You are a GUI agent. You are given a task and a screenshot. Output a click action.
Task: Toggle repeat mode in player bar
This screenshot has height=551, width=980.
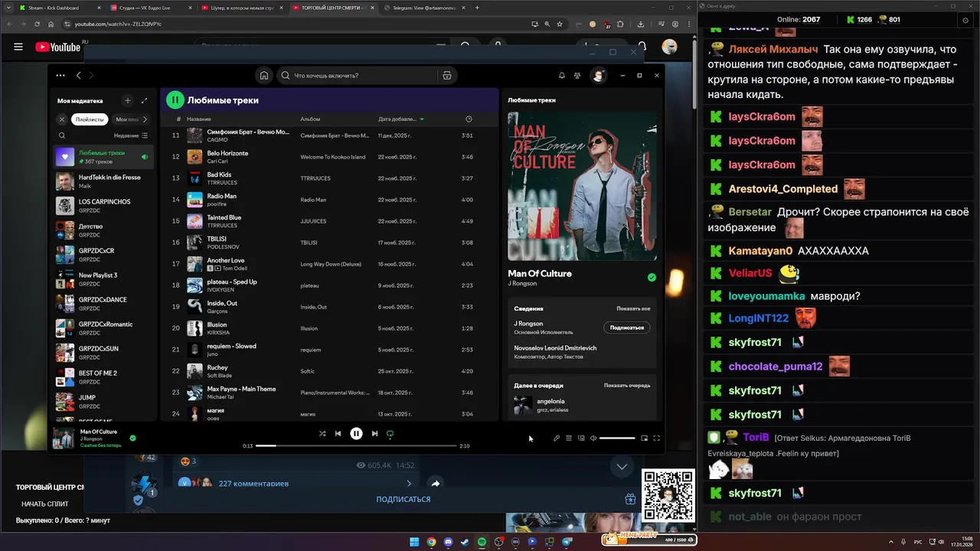(x=390, y=433)
